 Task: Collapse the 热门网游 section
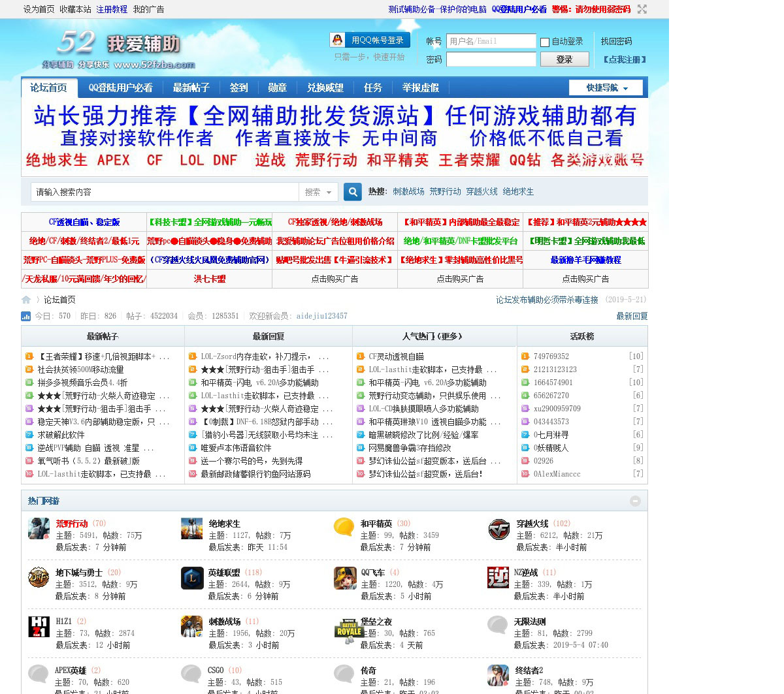635,501
